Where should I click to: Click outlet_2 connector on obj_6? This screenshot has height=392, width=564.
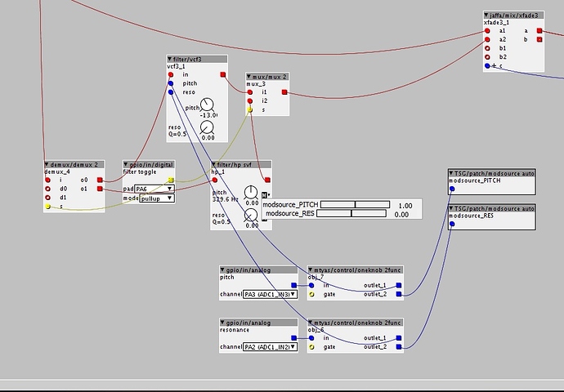click(x=398, y=347)
